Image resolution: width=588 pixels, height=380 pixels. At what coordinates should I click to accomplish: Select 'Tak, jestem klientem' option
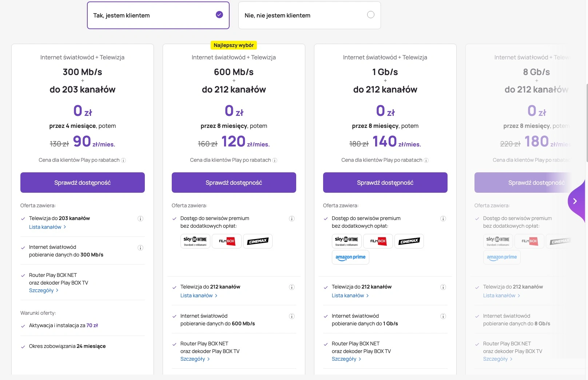click(x=158, y=15)
